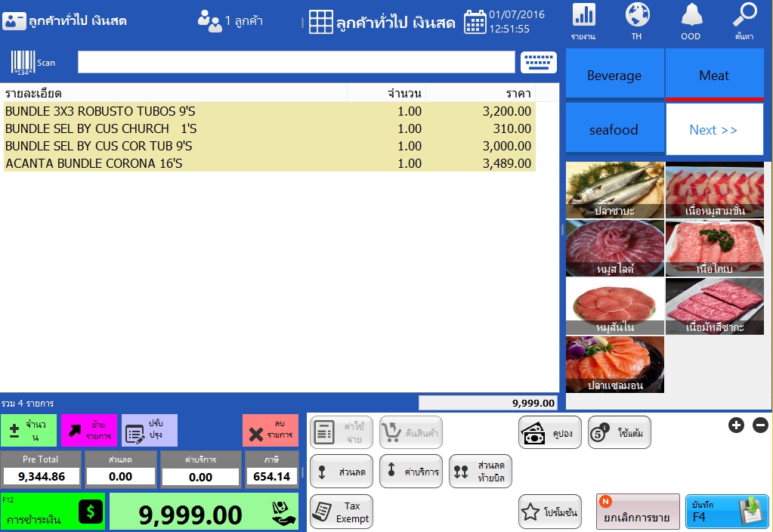Click the barcode Scan icon
The width and height of the screenshot is (773, 532).
(23, 63)
